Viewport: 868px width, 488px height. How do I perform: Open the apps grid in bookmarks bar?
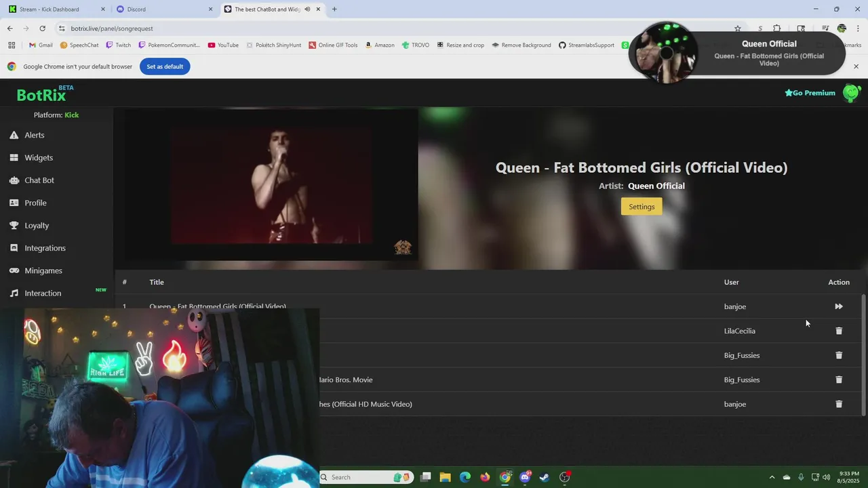pyautogui.click(x=12, y=45)
